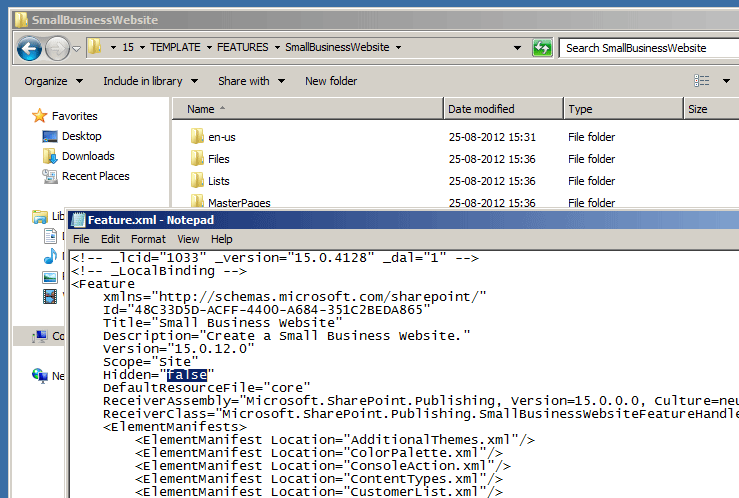Select the en-us folder icon

(x=197, y=137)
